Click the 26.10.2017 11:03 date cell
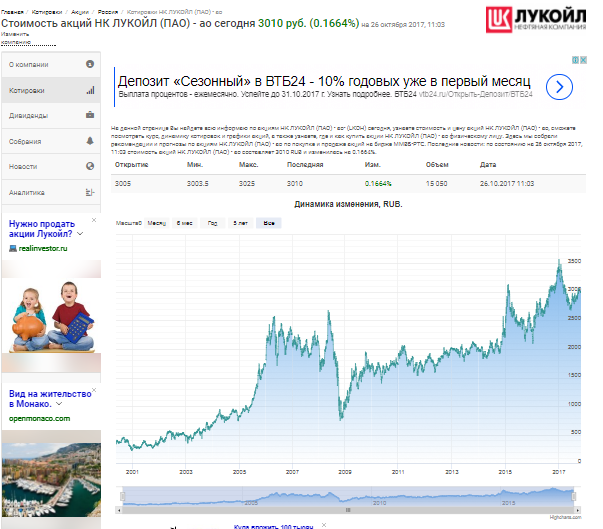 click(x=507, y=184)
